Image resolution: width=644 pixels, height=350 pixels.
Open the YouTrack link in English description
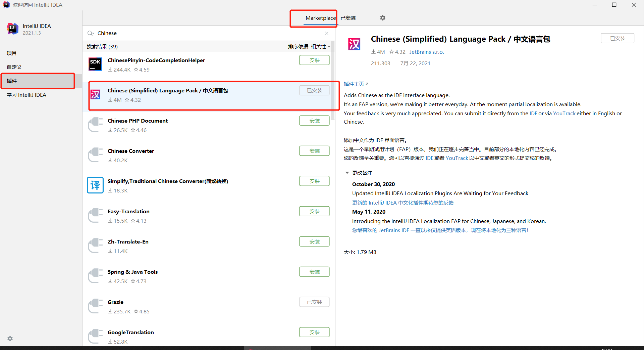tap(564, 114)
